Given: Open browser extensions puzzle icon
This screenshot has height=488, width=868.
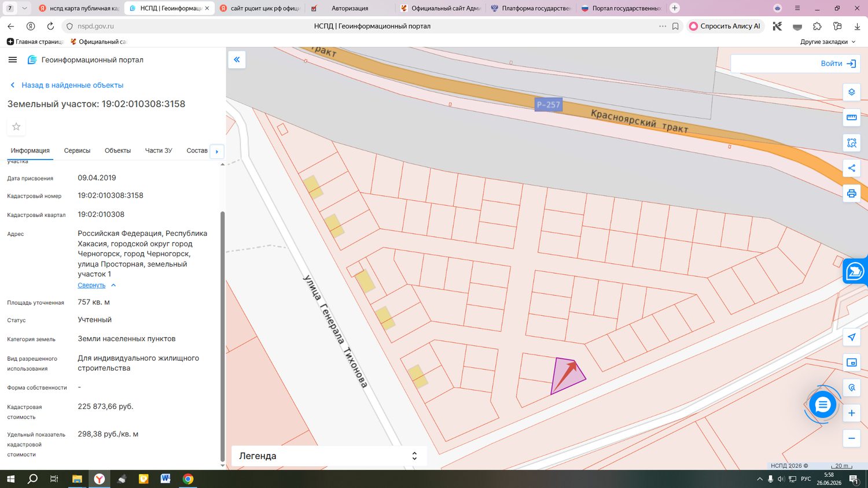Looking at the screenshot, I should pos(817,26).
